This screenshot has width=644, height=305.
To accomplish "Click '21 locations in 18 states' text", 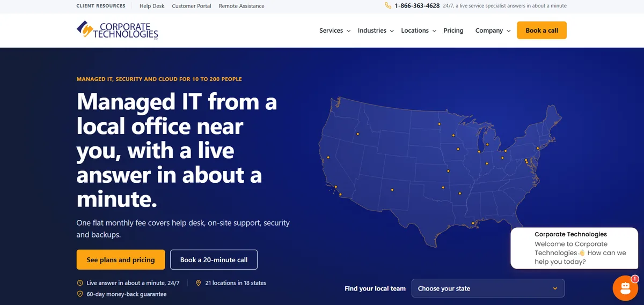I will coord(236,282).
